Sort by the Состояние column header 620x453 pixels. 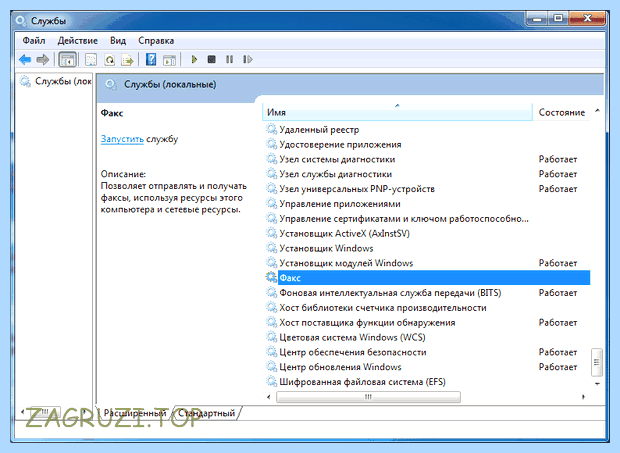pyautogui.click(x=561, y=112)
